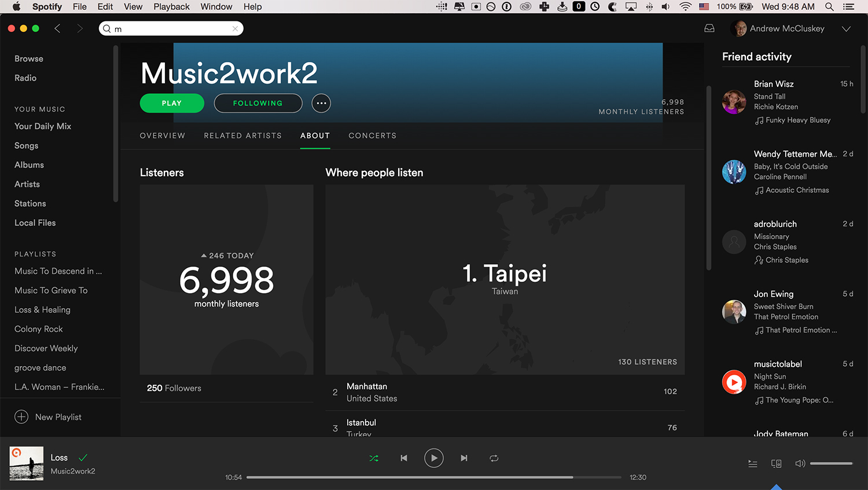Open the Music To Grieve To playlist
Image resolution: width=868 pixels, height=490 pixels.
pyautogui.click(x=51, y=290)
